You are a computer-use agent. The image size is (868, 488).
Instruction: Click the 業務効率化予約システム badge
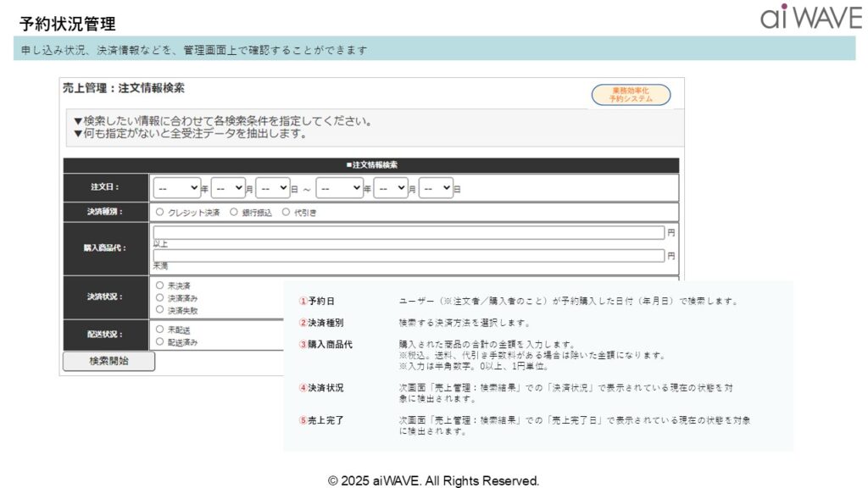[631, 95]
